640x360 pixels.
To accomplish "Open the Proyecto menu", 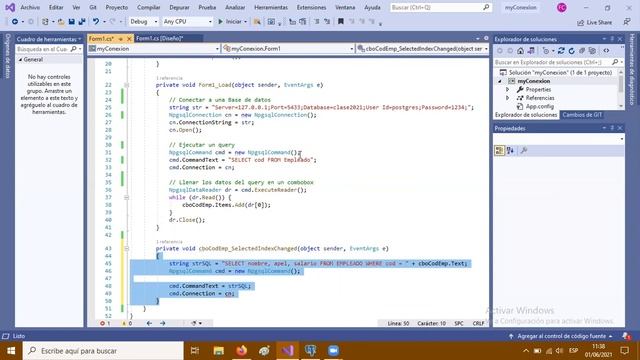I will coord(116,7).
